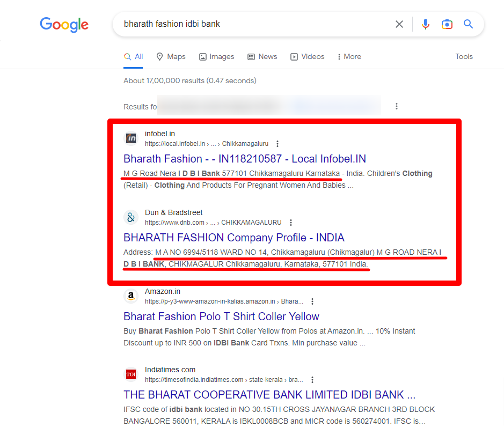Click the magnifying glass search button
This screenshot has height=435, width=504.
pyautogui.click(x=468, y=24)
